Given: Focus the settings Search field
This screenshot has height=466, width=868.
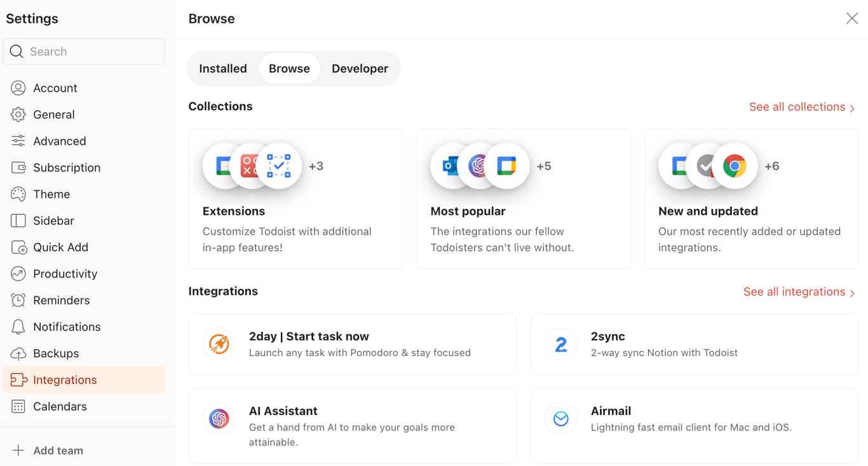Looking at the screenshot, I should pyautogui.click(x=84, y=51).
